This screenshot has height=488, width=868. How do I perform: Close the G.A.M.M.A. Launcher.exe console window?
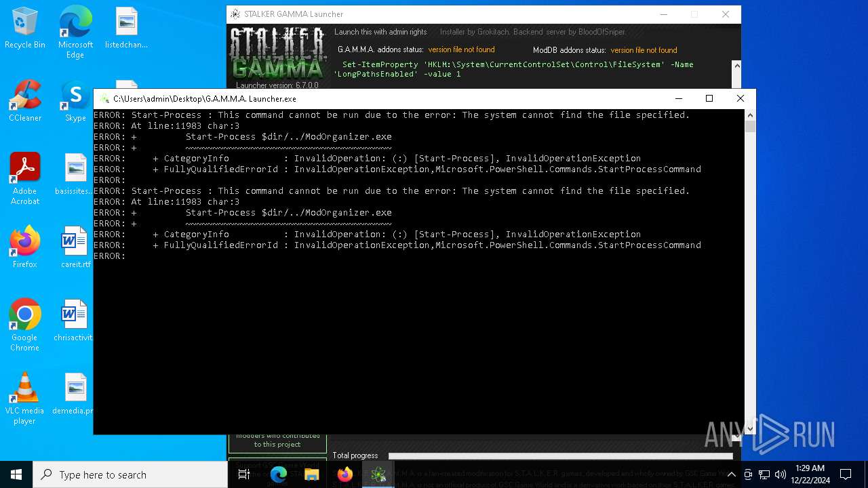tap(741, 99)
